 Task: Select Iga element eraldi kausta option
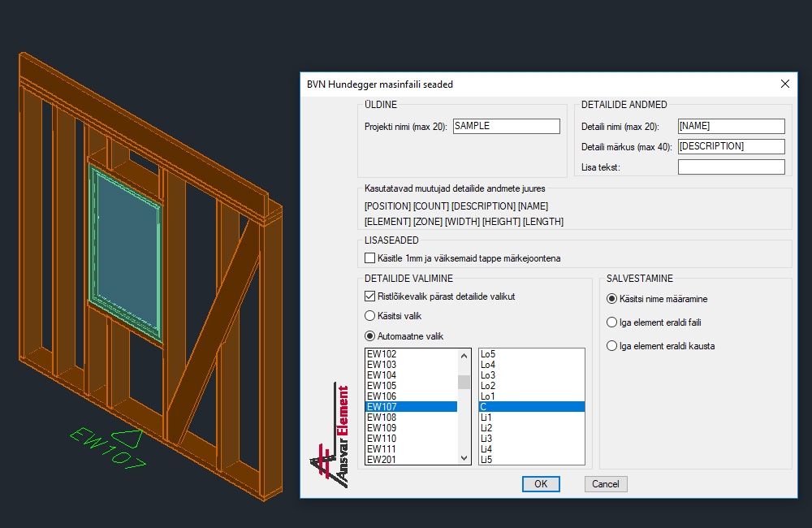point(611,345)
